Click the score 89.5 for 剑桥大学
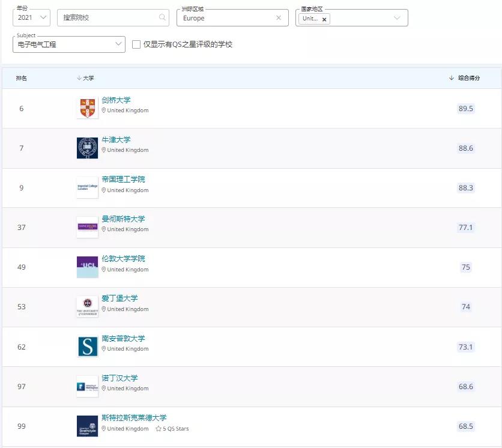 465,109
